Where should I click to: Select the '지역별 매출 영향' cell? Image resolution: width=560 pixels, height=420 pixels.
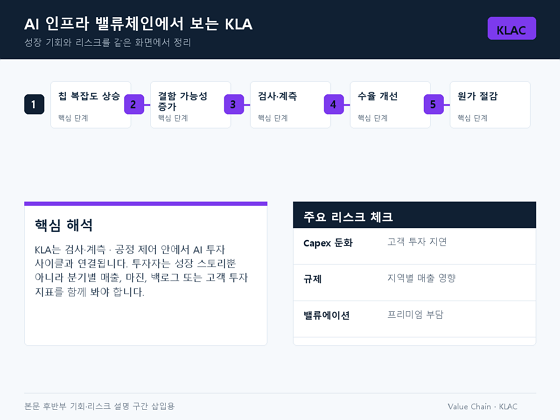pyautogui.click(x=421, y=278)
